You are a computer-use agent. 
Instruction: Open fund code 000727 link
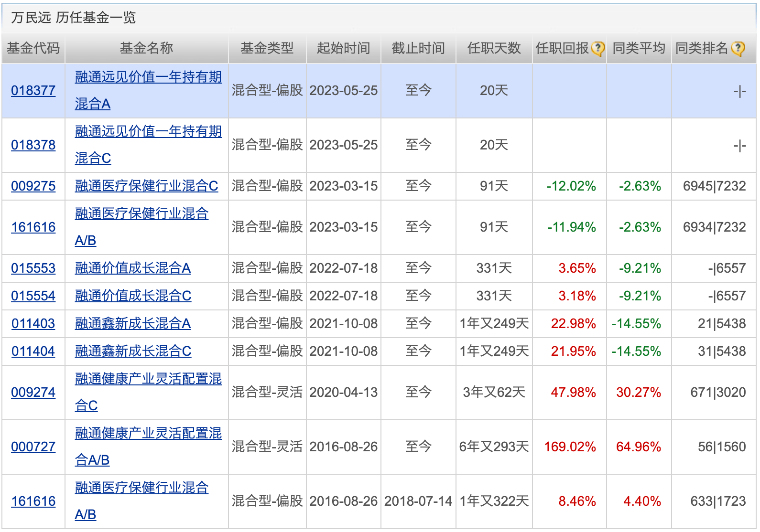pyautogui.click(x=33, y=447)
